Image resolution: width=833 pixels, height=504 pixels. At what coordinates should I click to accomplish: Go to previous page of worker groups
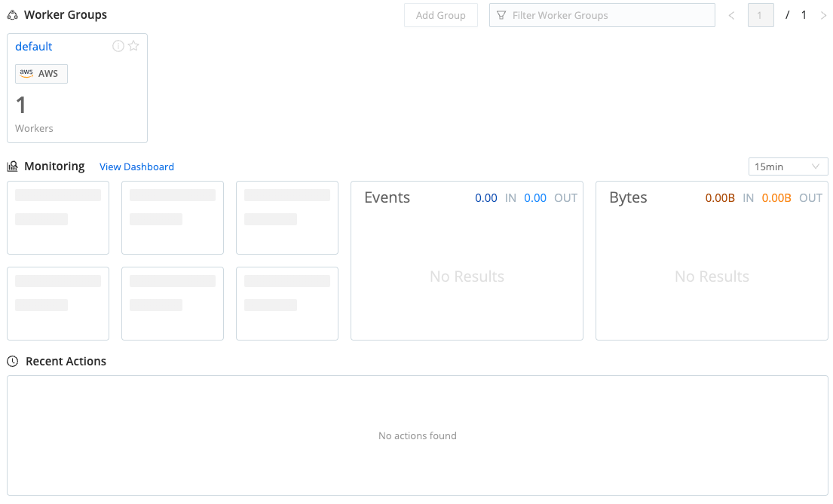point(731,15)
